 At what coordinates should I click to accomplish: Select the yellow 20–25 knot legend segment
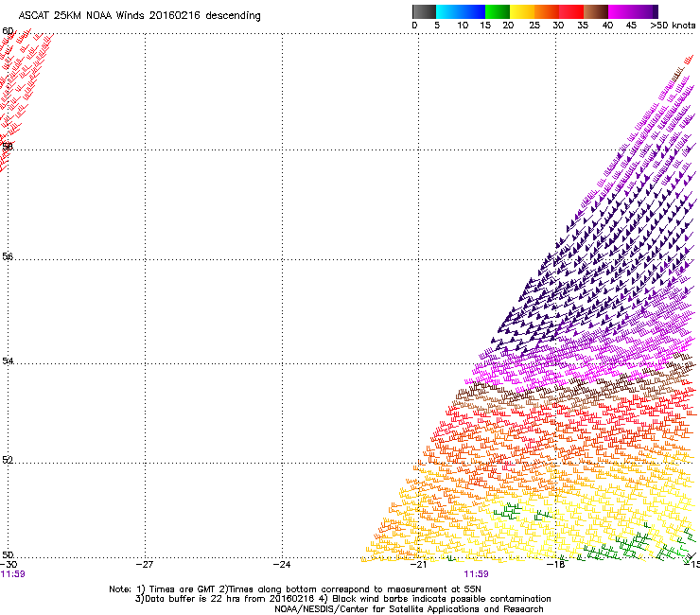click(522, 11)
